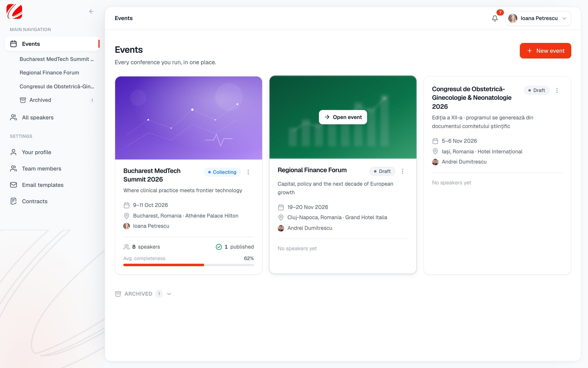Open Congresul de Obstetrică-Gin… in the sidebar
This screenshot has width=588, height=368.
[57, 86]
